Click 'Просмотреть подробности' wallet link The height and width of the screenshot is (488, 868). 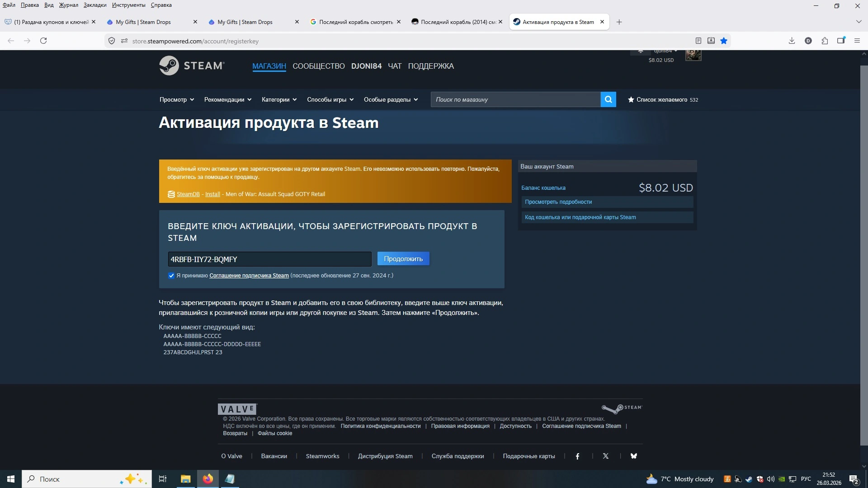point(607,202)
